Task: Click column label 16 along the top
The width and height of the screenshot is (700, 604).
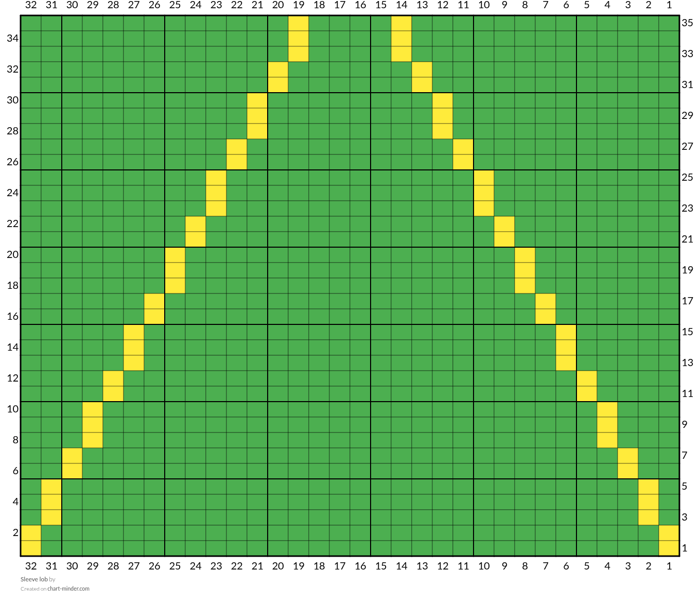Action: [360, 5]
